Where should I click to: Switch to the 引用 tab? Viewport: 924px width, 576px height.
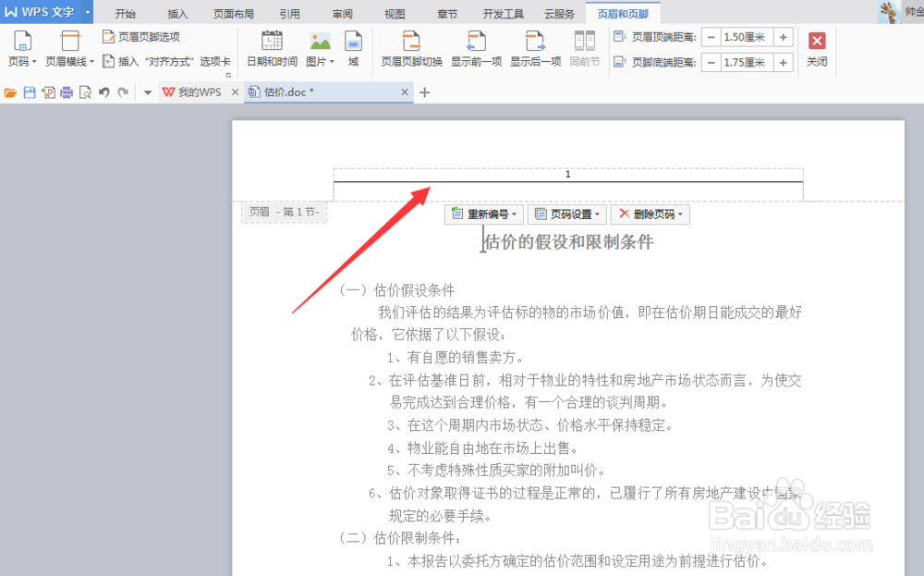(289, 14)
